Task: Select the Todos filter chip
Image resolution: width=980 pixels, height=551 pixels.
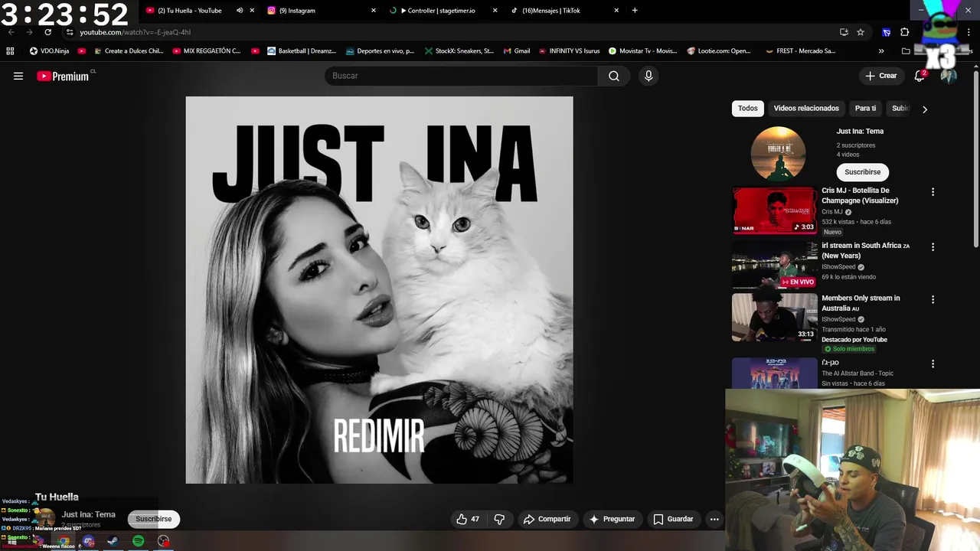Action: pos(748,109)
